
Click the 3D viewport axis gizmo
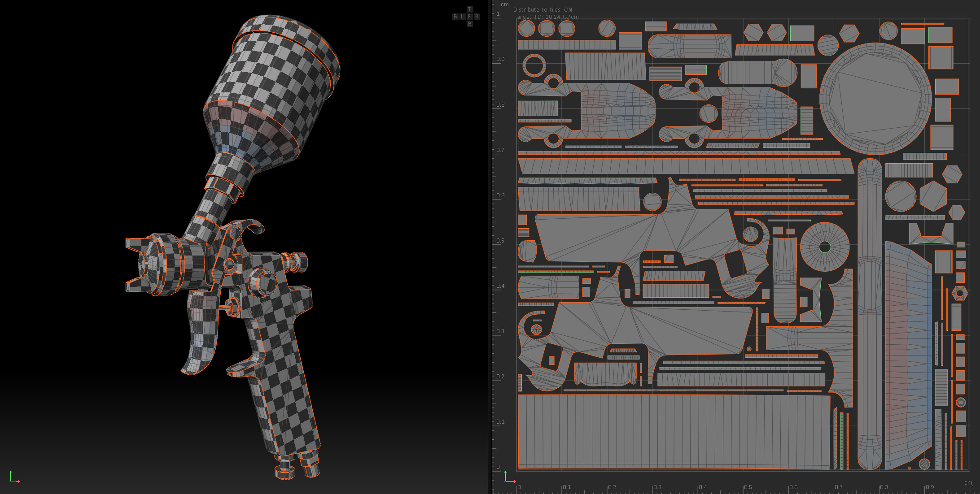pyautogui.click(x=14, y=478)
